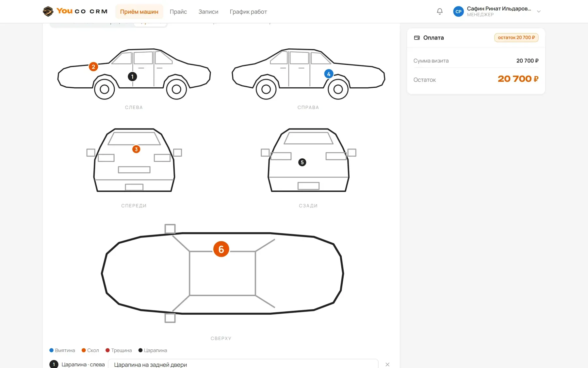Click the СЗАДИ view caption
This screenshot has height=368, width=588.
[x=308, y=206]
